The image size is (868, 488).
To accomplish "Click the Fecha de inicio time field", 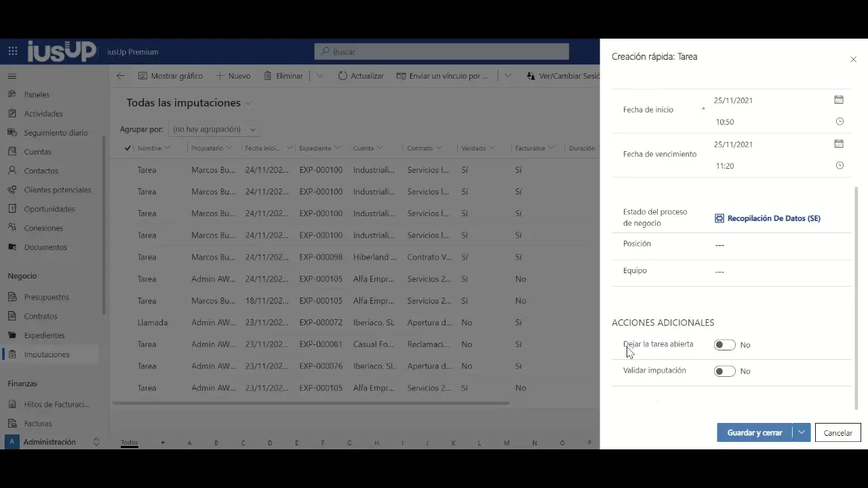I will [773, 122].
